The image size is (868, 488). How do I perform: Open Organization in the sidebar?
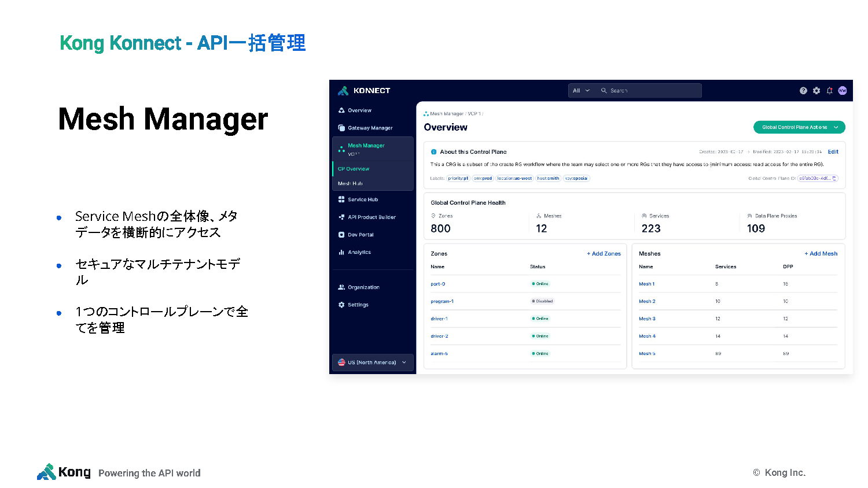coord(363,287)
